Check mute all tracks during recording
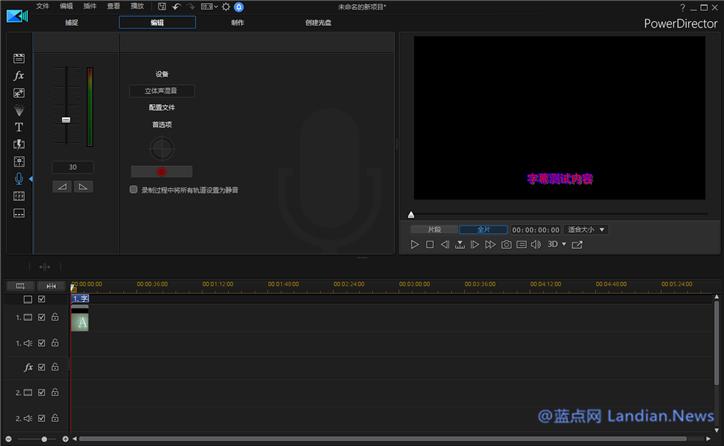The height and width of the screenshot is (446, 724). tap(134, 189)
